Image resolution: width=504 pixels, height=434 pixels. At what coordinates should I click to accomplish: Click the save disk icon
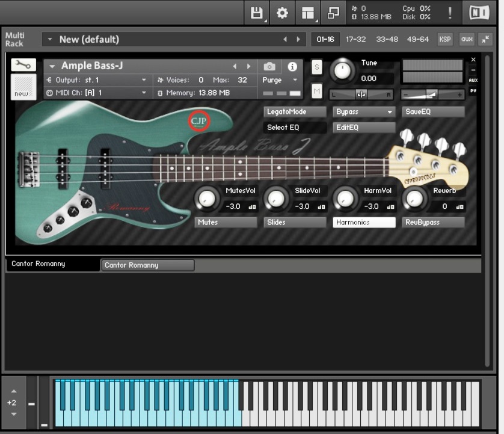(x=256, y=13)
